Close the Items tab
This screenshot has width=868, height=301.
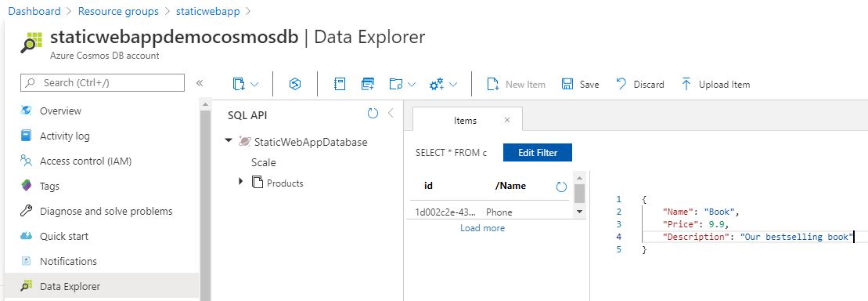[507, 120]
